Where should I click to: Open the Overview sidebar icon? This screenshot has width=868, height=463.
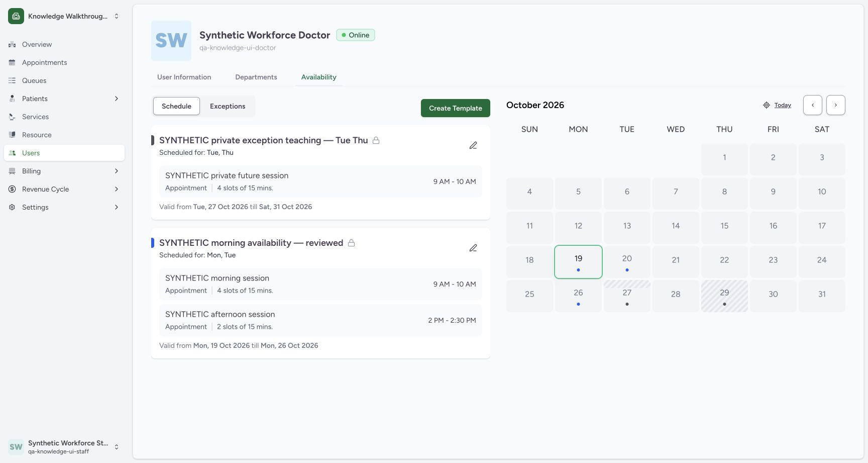pos(12,44)
